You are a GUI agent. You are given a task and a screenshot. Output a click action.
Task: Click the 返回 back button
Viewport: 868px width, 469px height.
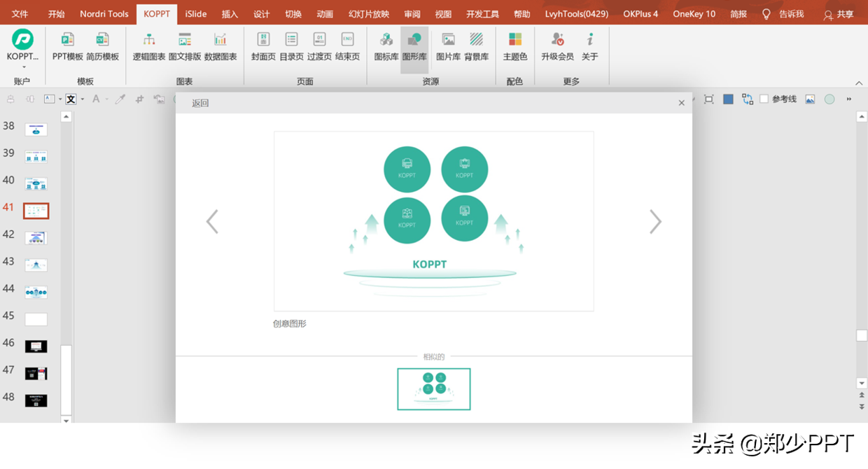[x=199, y=102]
